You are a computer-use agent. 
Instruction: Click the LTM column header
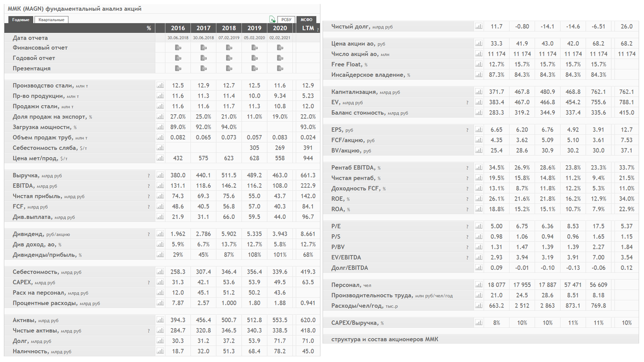coord(308,28)
